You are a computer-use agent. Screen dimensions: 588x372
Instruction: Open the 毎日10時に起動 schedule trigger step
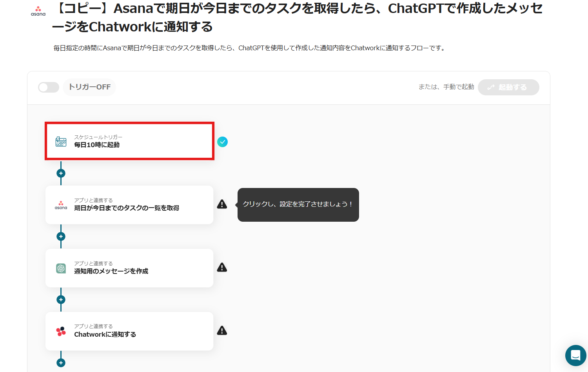[129, 141]
